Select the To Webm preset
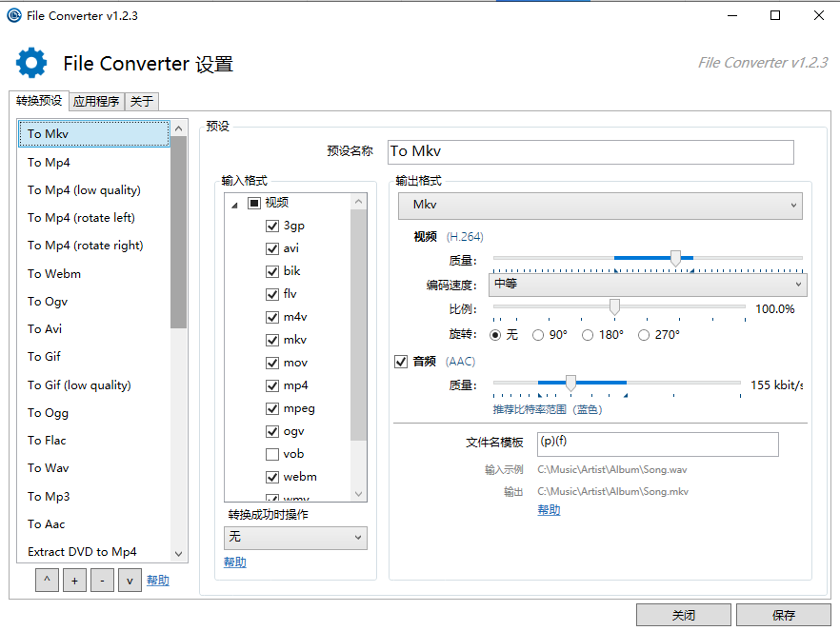Screen dimensions: 840x631 click(94, 273)
